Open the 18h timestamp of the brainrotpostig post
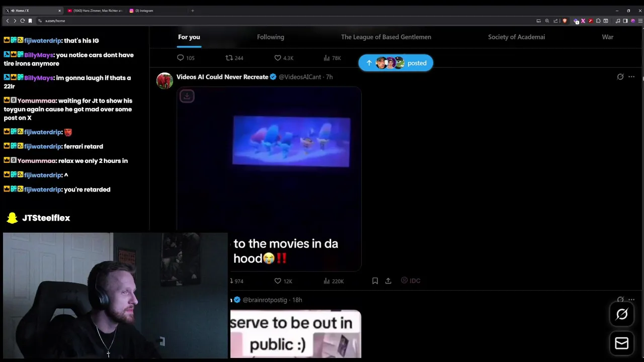 click(x=297, y=300)
